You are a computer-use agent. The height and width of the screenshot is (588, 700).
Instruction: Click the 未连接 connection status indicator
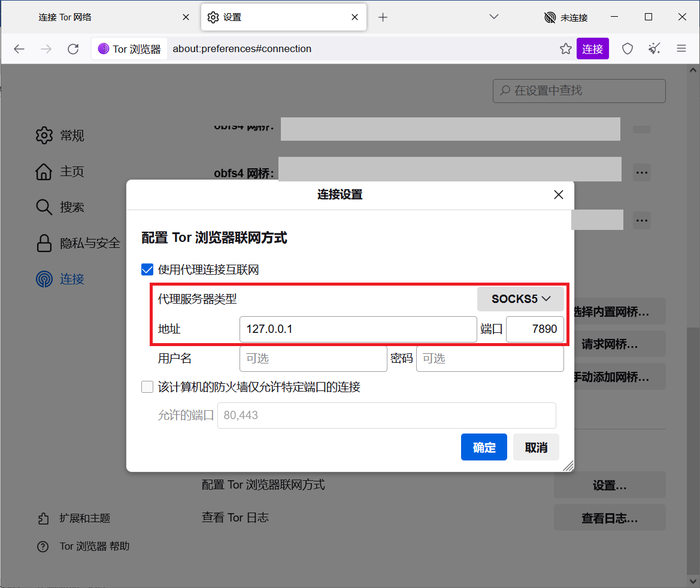pos(566,17)
